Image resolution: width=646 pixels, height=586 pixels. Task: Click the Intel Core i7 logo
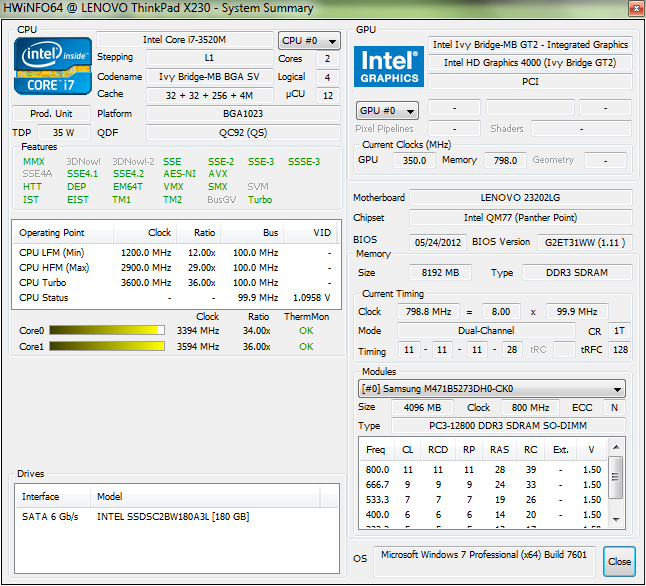pyautogui.click(x=52, y=68)
